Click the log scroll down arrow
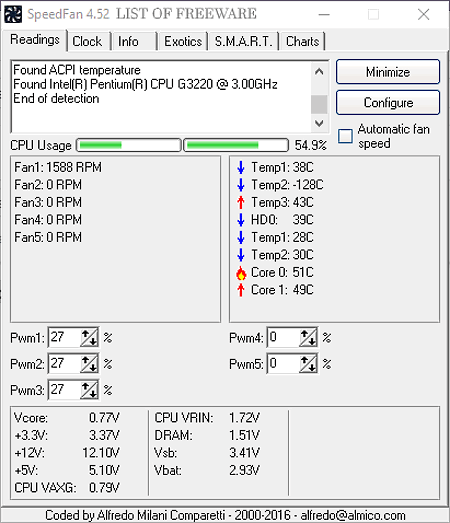 pos(319,123)
